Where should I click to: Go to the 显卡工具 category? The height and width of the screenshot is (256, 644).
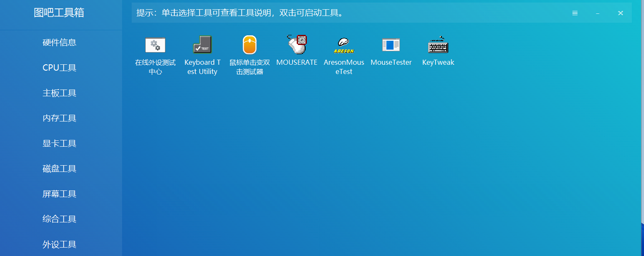pos(59,143)
